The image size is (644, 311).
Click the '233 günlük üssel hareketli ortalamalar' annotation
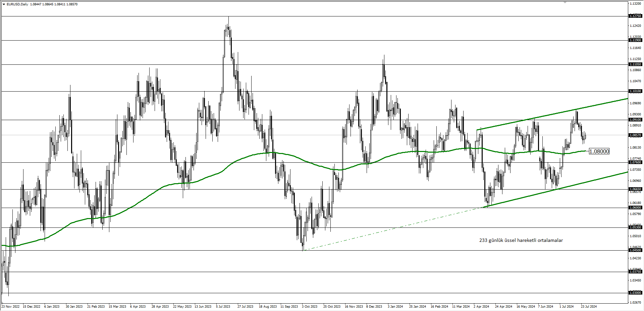[x=521, y=240]
